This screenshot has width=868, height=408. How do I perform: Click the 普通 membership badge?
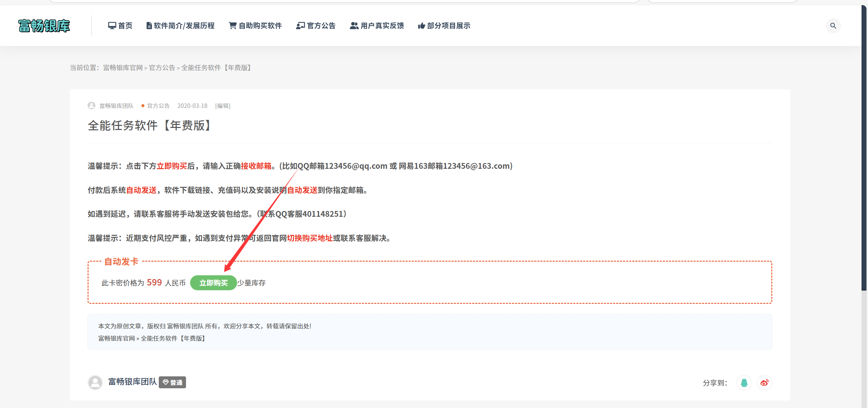click(x=172, y=382)
